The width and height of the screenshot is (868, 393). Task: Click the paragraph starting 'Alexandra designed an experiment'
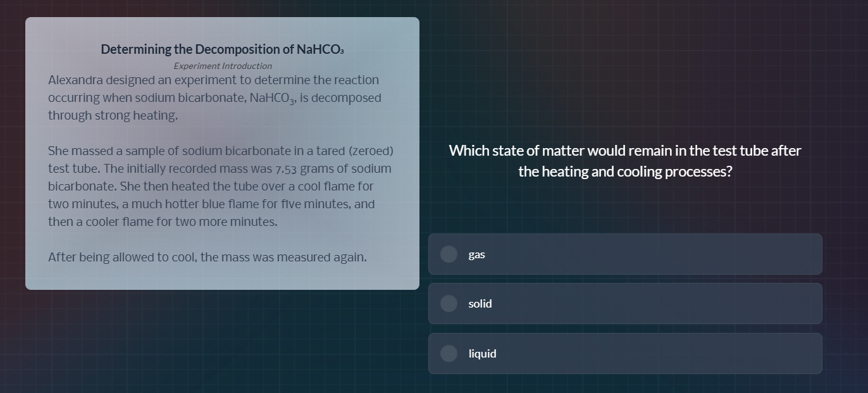click(214, 97)
